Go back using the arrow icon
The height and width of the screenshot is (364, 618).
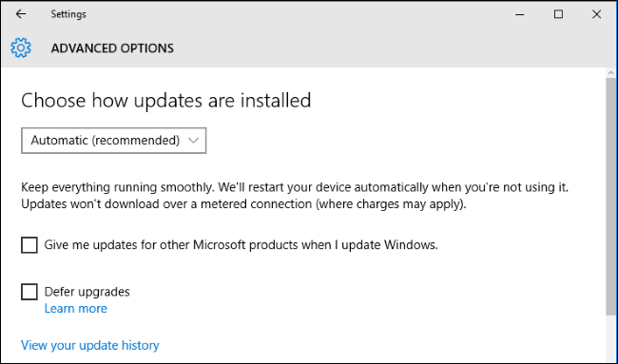21,14
